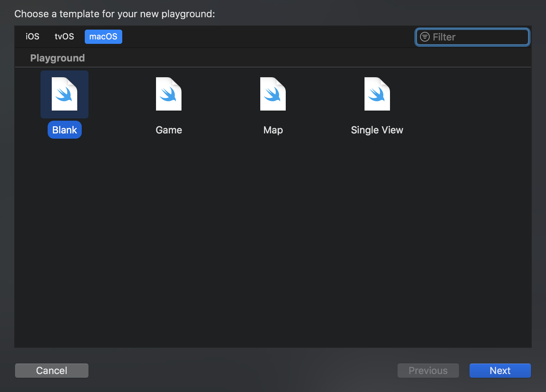Switch to the macOS tab
Image resolution: width=546 pixels, height=392 pixels.
click(103, 37)
